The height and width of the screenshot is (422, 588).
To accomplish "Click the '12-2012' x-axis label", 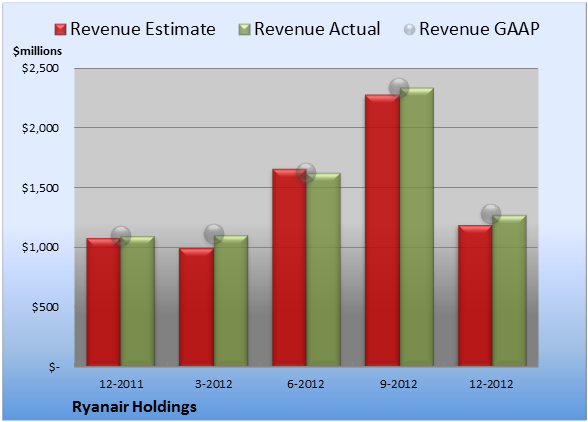I will pyautogui.click(x=491, y=384).
